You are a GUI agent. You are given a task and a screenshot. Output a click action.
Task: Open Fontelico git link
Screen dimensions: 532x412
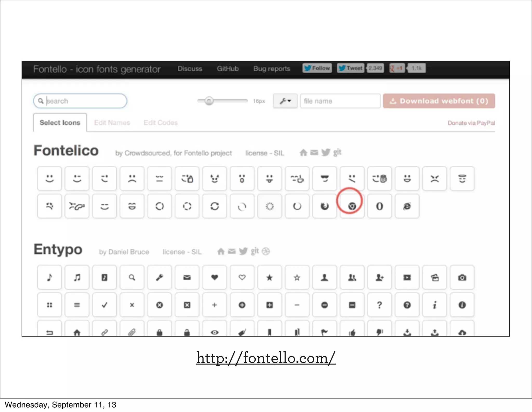[337, 152]
